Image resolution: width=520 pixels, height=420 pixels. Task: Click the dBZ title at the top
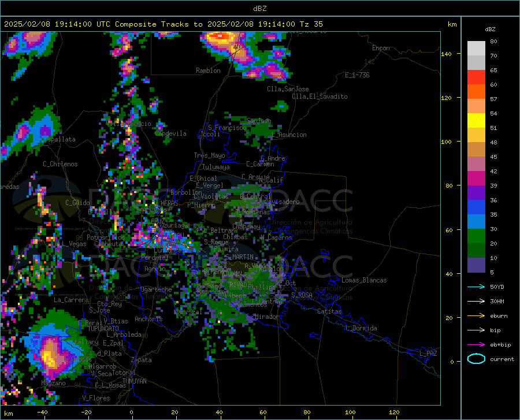259,9
